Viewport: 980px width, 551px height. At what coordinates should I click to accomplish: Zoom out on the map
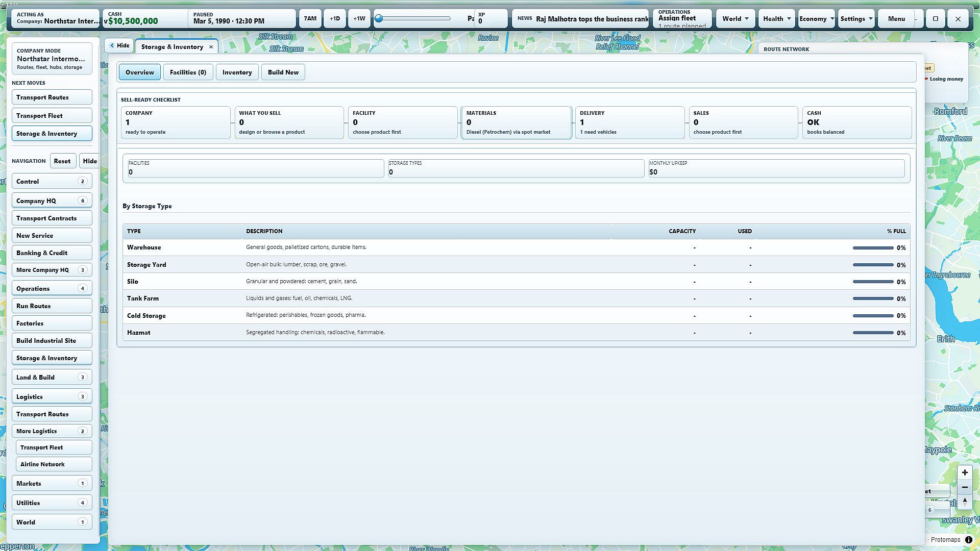(964, 487)
